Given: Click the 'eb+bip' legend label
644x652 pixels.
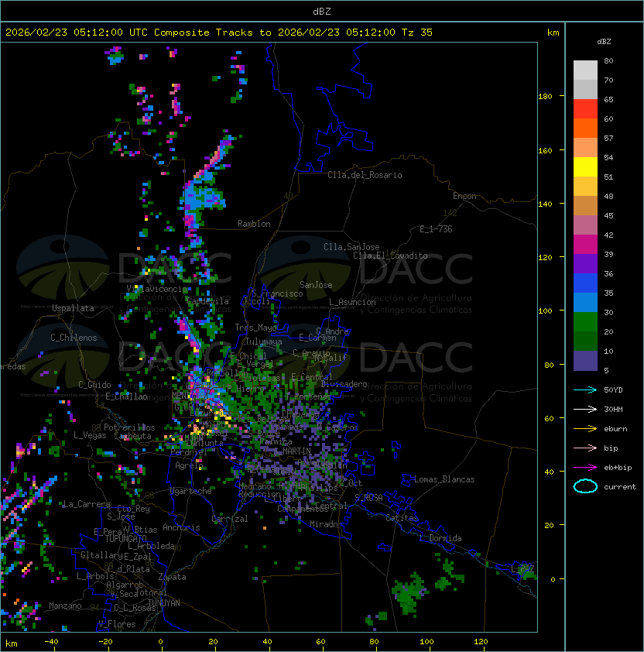Looking at the screenshot, I should [618, 468].
